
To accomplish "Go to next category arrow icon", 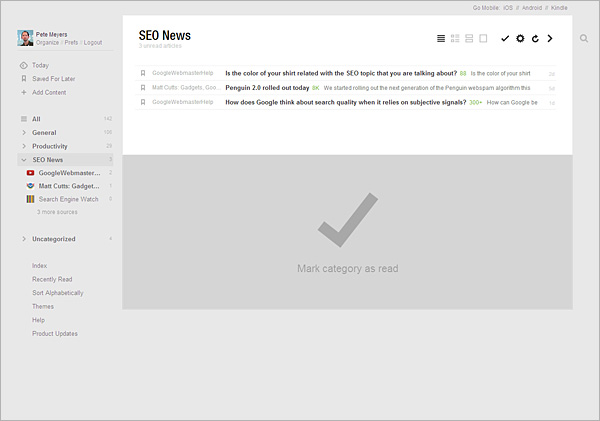I will click(x=550, y=38).
